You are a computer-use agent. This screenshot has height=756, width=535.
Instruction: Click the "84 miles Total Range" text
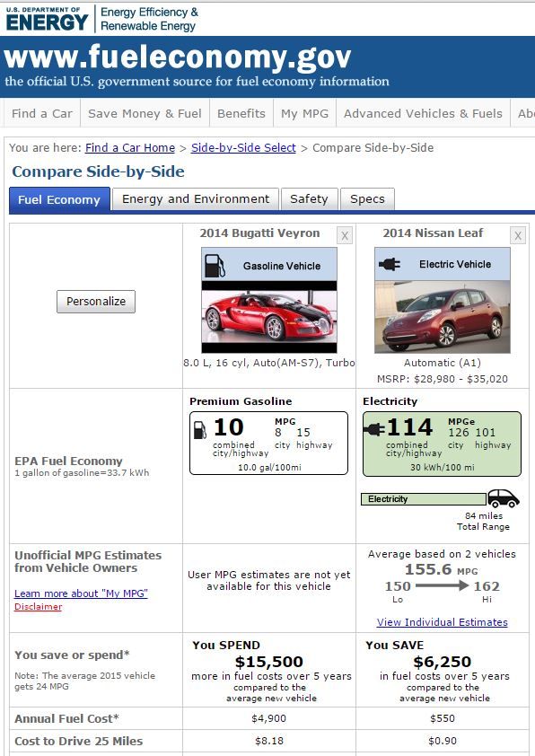click(x=484, y=521)
